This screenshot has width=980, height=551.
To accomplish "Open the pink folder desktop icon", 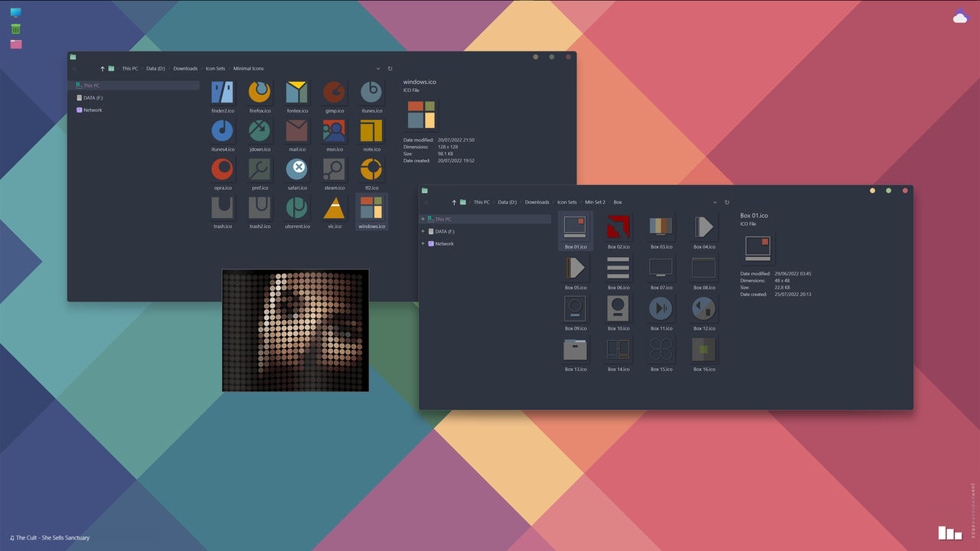I will (16, 44).
